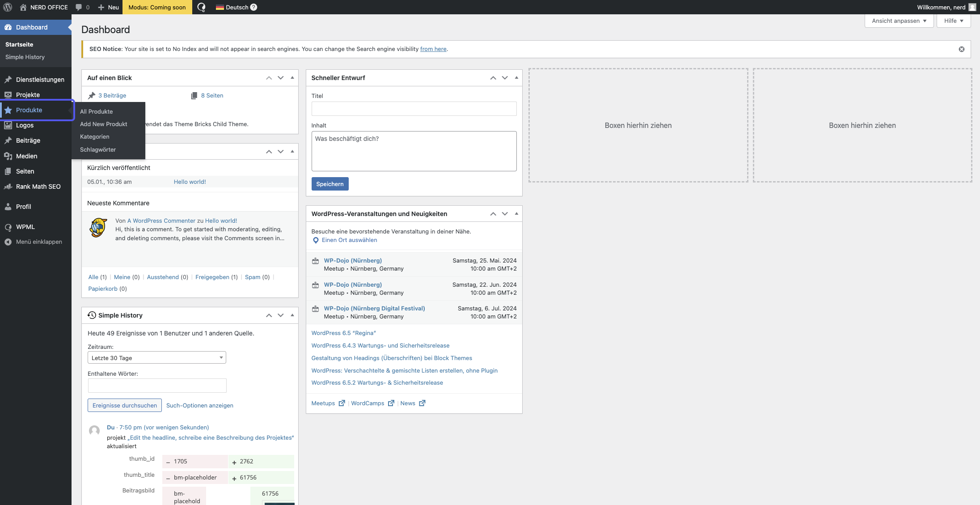This screenshot has height=505, width=980.
Task: Toggle the Schneller Entwurf panel
Action: (x=516, y=78)
